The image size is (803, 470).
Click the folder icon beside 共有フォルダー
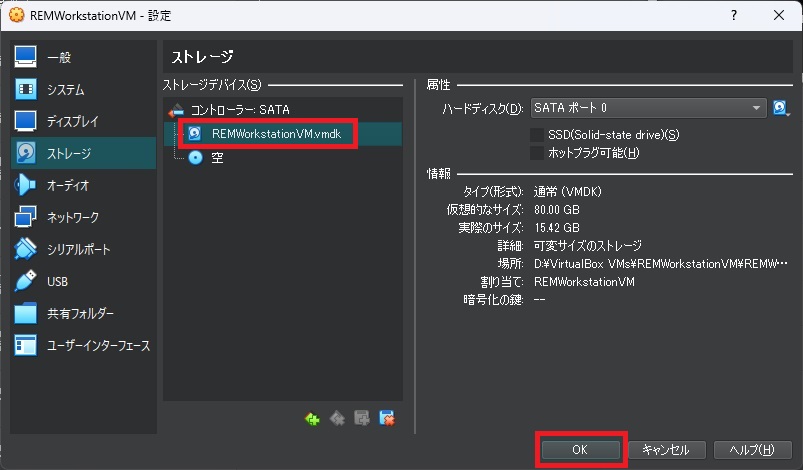pyautogui.click(x=26, y=313)
